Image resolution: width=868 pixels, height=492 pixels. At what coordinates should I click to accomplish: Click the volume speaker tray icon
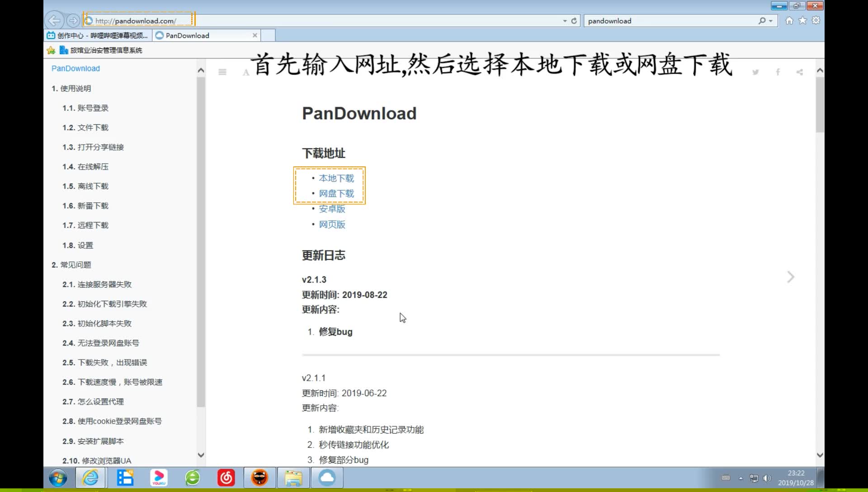coord(767,478)
